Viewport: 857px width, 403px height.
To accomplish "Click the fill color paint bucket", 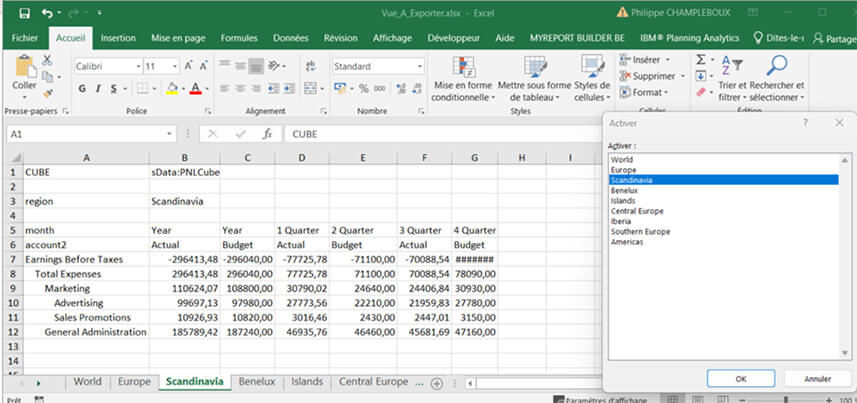I will click(x=172, y=89).
